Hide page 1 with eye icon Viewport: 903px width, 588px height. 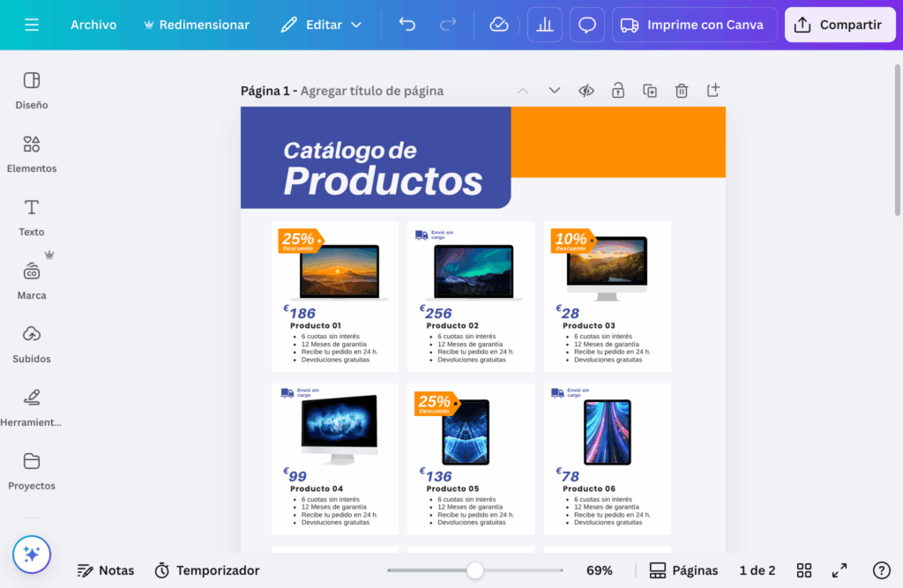pyautogui.click(x=586, y=91)
